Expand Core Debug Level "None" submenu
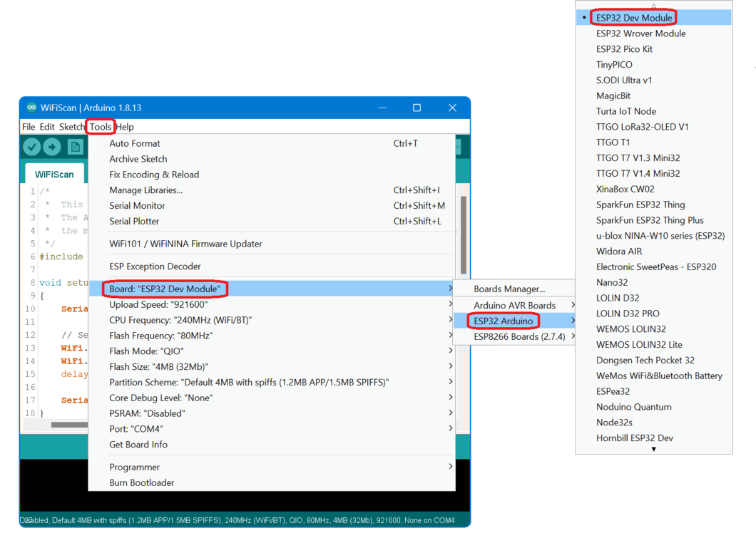Viewport: 756px width, 538px height. pos(272,398)
